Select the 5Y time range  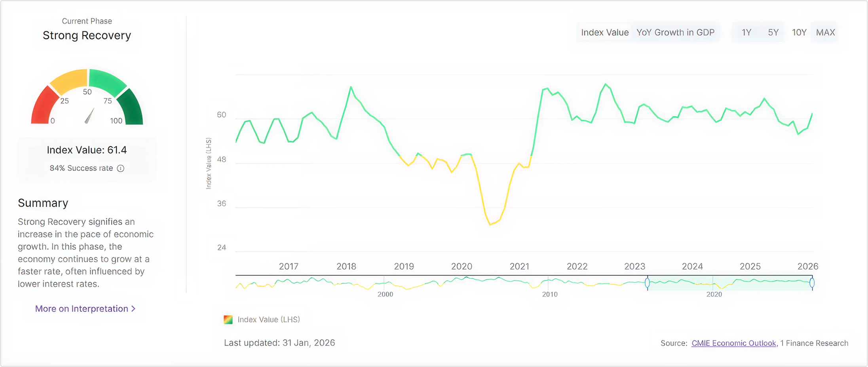(773, 32)
